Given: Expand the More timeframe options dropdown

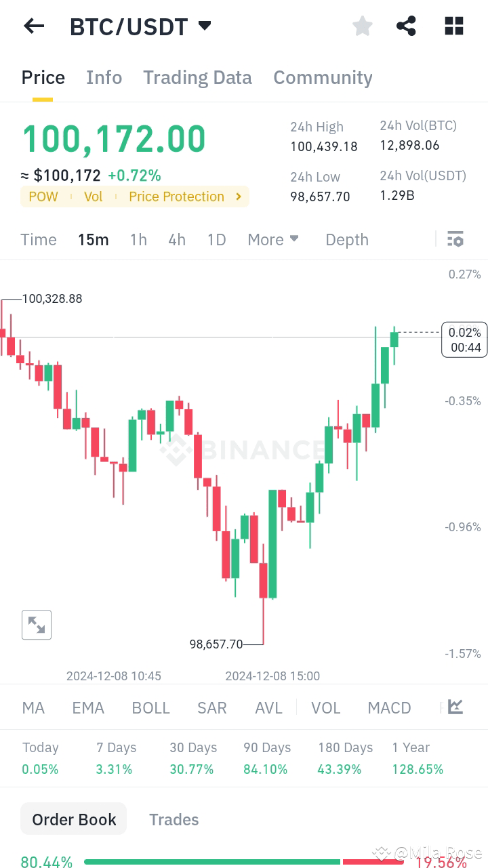Looking at the screenshot, I should (x=273, y=239).
